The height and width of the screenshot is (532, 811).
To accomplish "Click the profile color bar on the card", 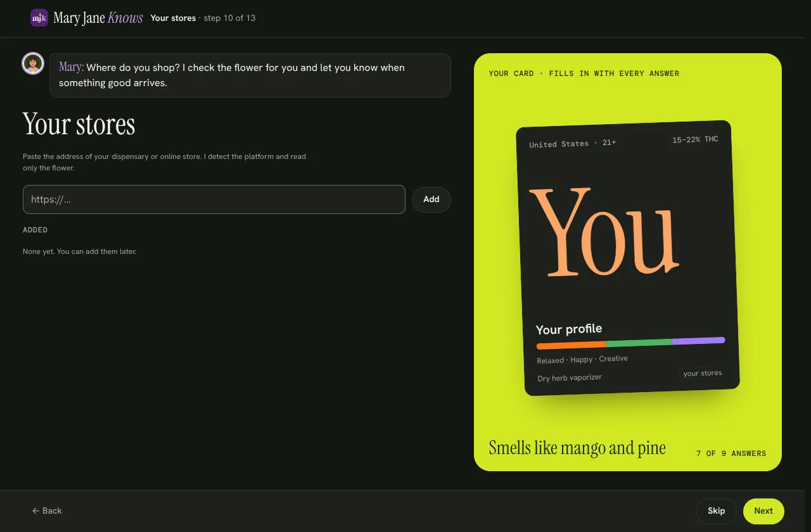I will [x=630, y=343].
